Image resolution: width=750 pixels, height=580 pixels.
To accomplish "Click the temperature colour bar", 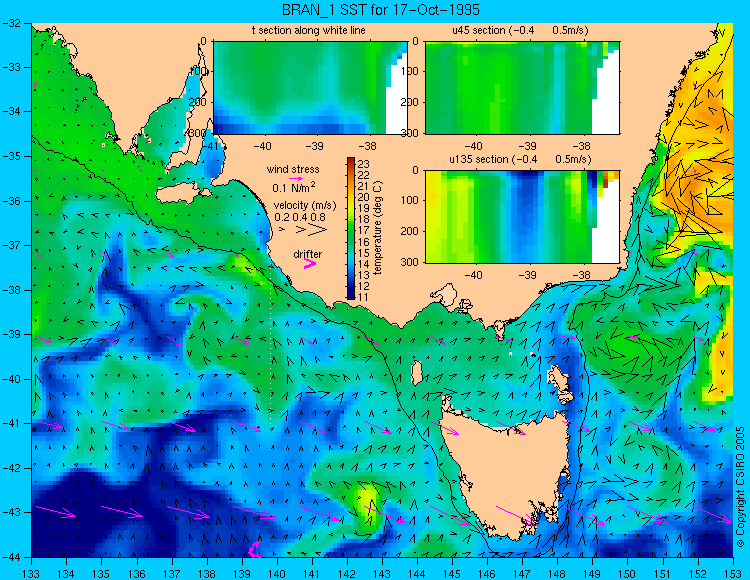I will pos(351,229).
